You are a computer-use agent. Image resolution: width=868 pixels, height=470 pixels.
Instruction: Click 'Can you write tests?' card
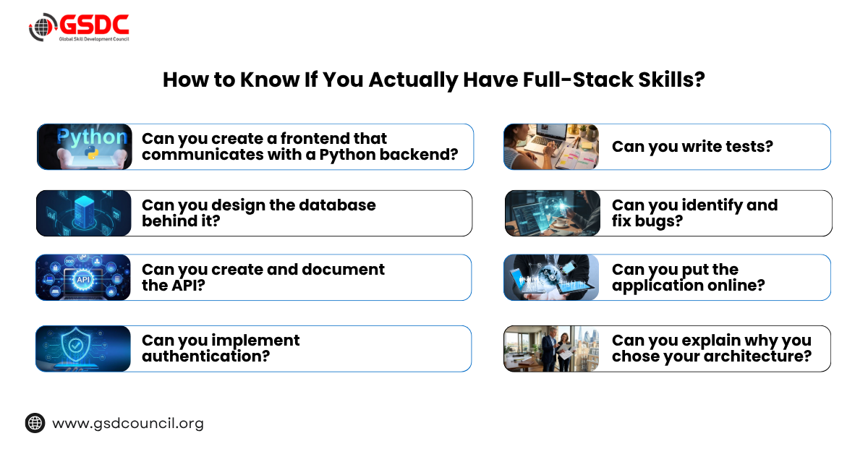(x=692, y=147)
